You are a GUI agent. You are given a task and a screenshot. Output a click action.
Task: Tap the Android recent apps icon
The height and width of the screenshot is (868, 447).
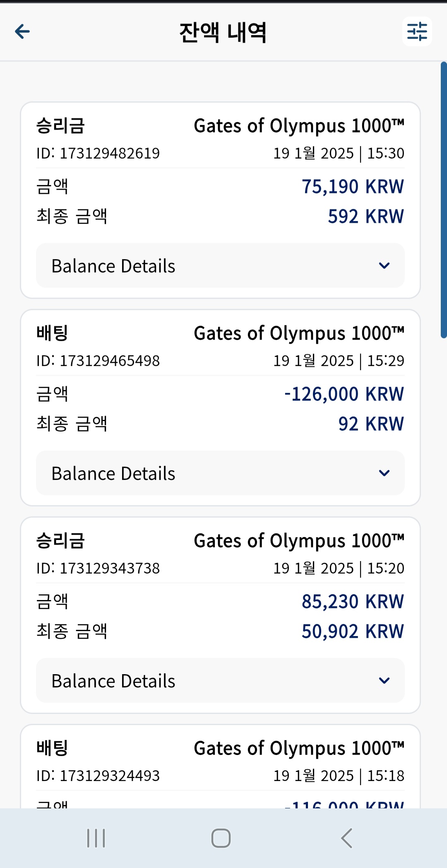pyautogui.click(x=96, y=838)
